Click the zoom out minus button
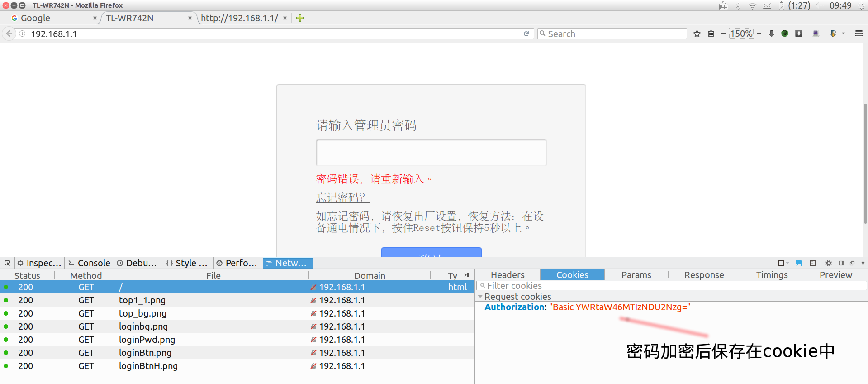Image resolution: width=868 pixels, height=384 pixels. coord(723,34)
